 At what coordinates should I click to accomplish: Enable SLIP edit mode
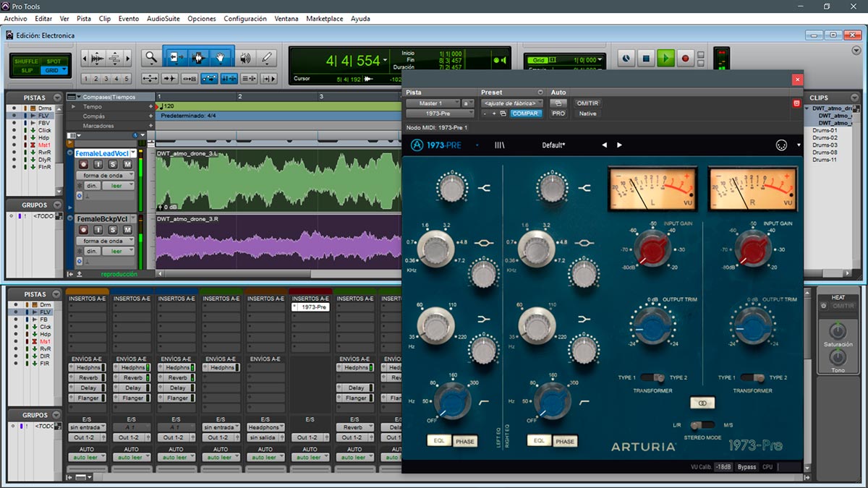tap(27, 70)
